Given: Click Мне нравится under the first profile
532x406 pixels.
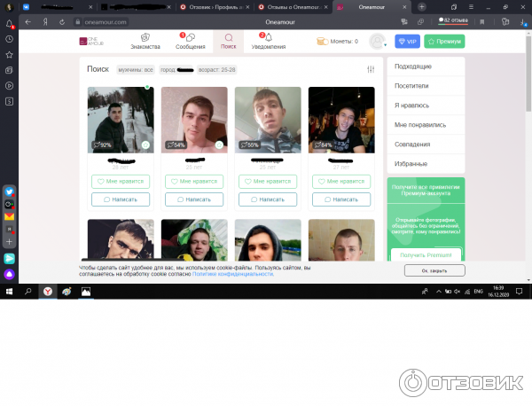Looking at the screenshot, I should [121, 181].
